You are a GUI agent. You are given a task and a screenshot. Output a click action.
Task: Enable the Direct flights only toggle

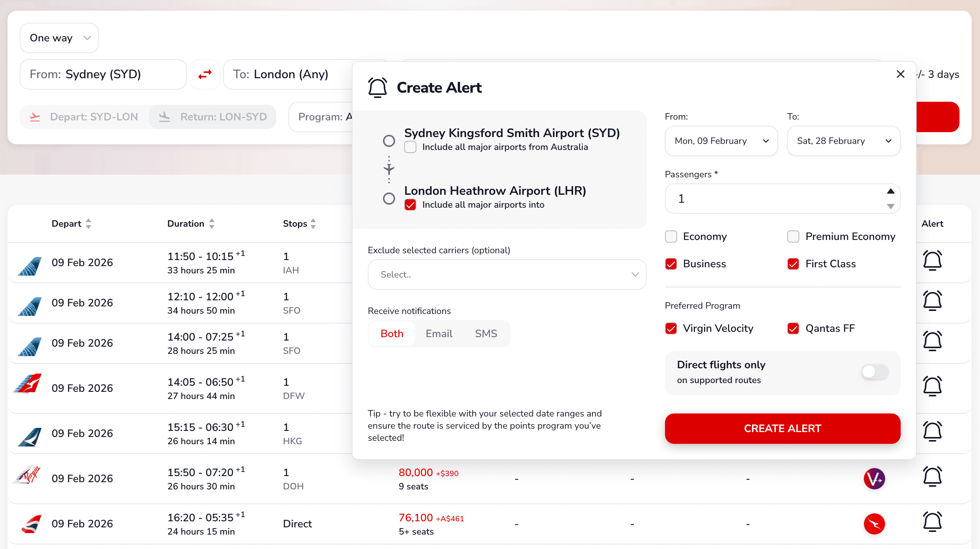[874, 372]
